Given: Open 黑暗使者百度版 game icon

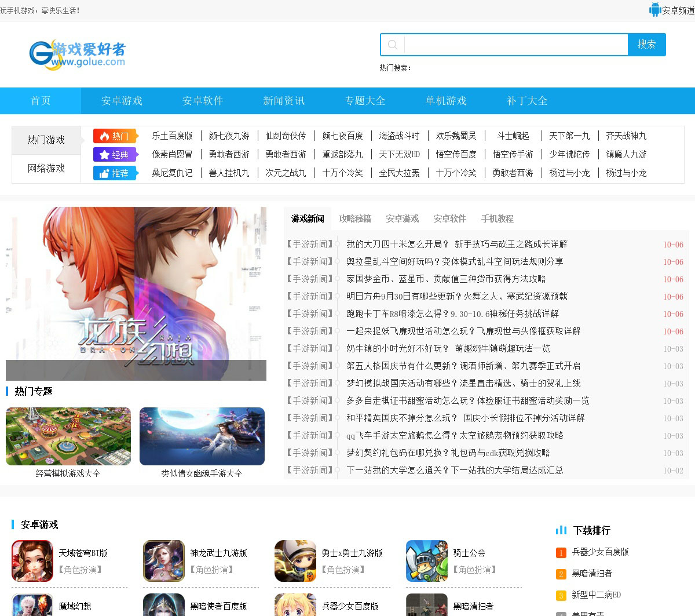Looking at the screenshot, I should (x=164, y=605).
